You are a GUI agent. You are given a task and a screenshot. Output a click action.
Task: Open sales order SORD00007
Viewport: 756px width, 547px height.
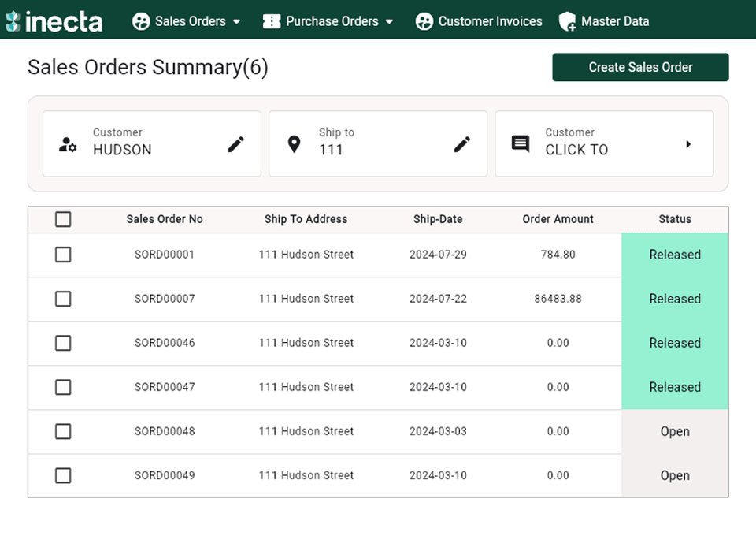[164, 299]
